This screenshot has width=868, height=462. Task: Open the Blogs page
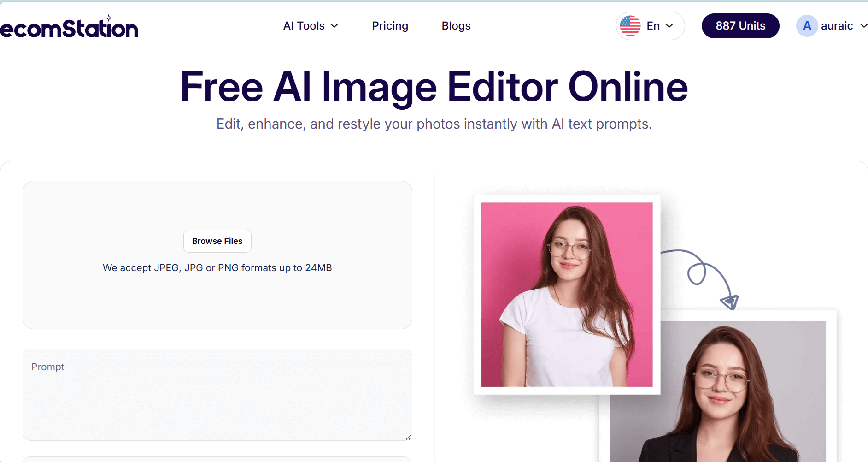(x=456, y=26)
